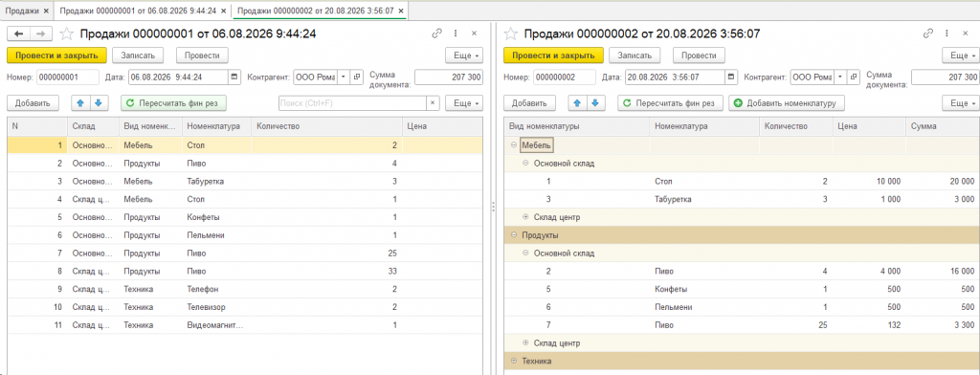The image size is (980, 375).
Task: Select row 10 with Телевизор
Action: tap(245, 307)
